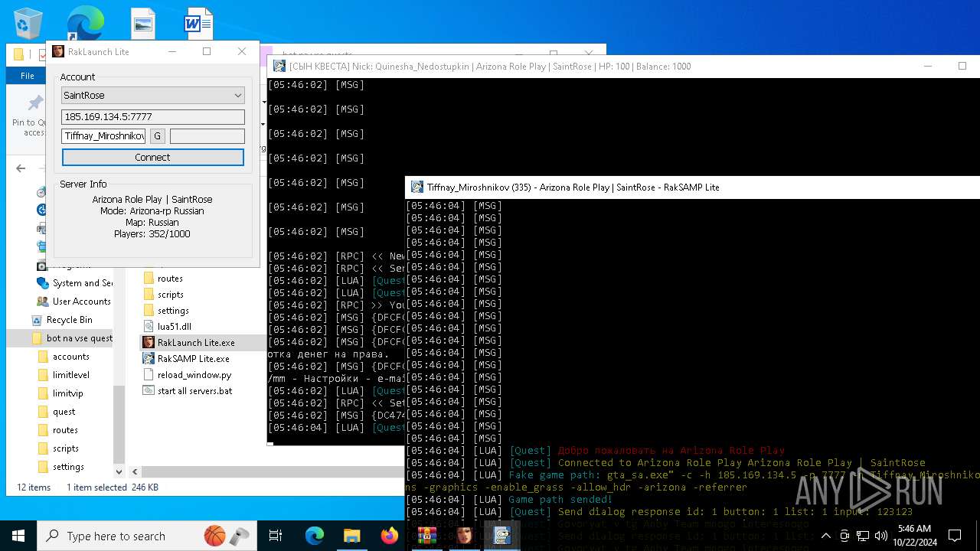Image resolution: width=980 pixels, height=551 pixels.
Task: Click the Tiffnay_Miroshnikov nickname field
Action: click(103, 136)
